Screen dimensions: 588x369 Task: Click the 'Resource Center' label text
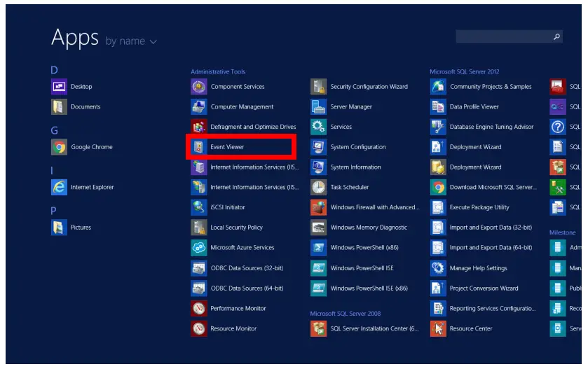471,328
